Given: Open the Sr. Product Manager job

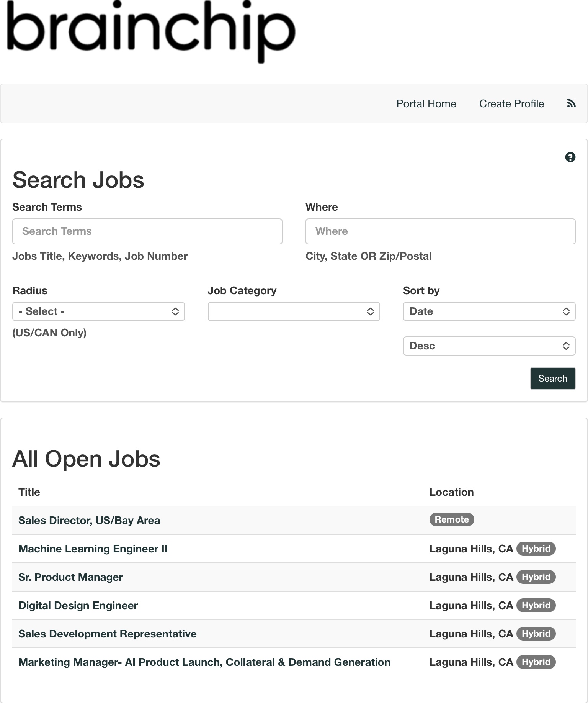Looking at the screenshot, I should point(71,577).
